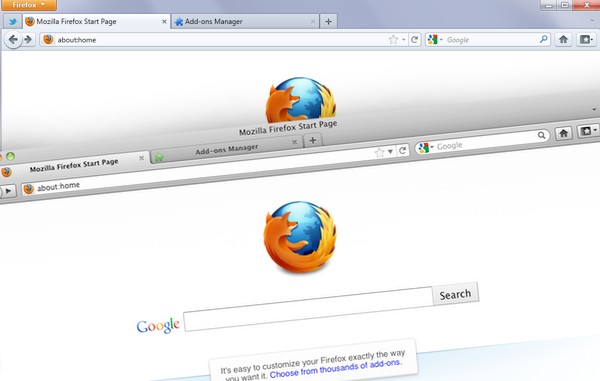Open search engine selector in Mac window
The height and width of the screenshot is (381, 600).
point(426,148)
